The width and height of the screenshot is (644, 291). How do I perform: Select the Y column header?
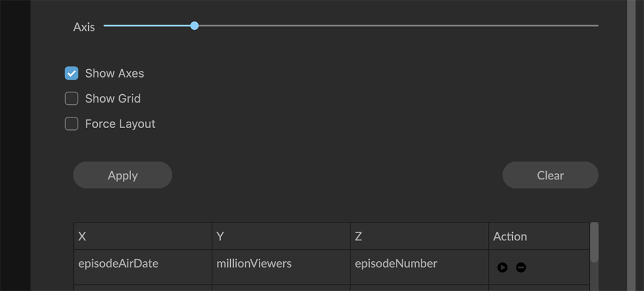(281, 236)
